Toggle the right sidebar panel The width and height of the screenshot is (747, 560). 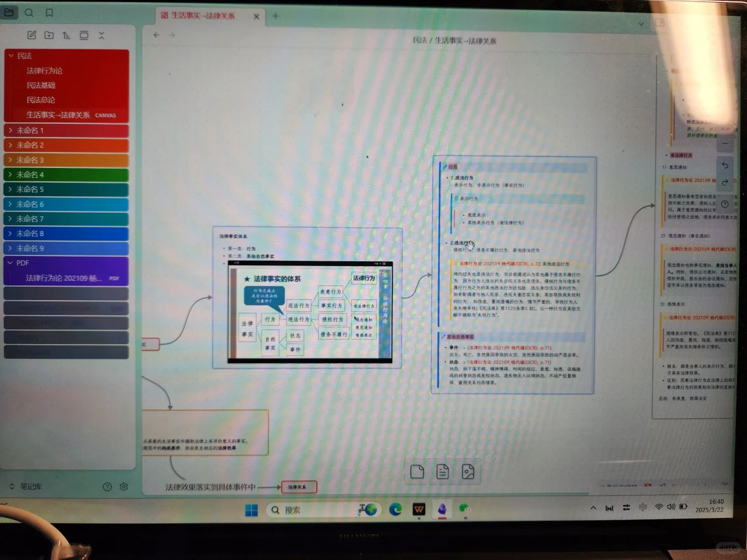660,22
